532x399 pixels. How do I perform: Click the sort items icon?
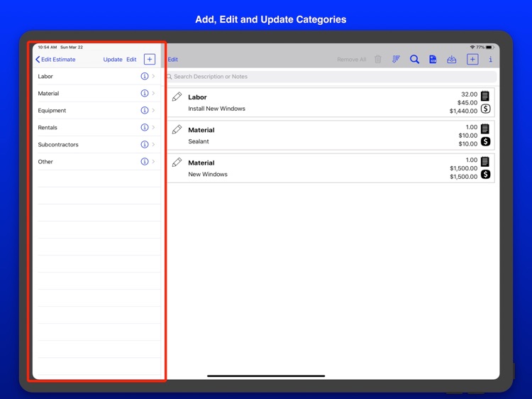pos(396,60)
